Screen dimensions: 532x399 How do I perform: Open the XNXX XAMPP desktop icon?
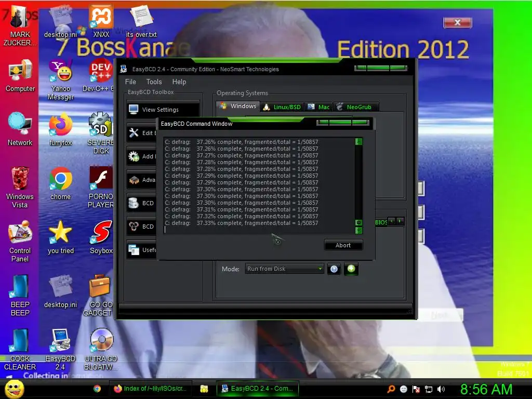(101, 21)
